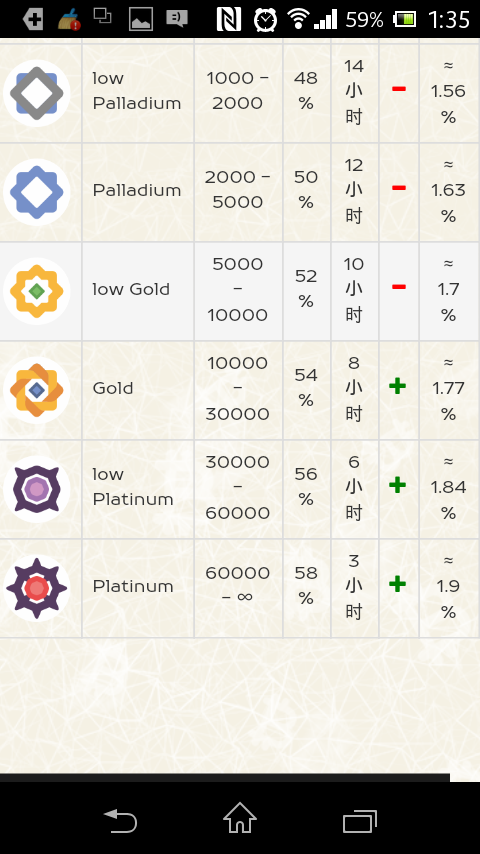Tap the Android home navigation button
The height and width of the screenshot is (854, 480).
(240, 818)
